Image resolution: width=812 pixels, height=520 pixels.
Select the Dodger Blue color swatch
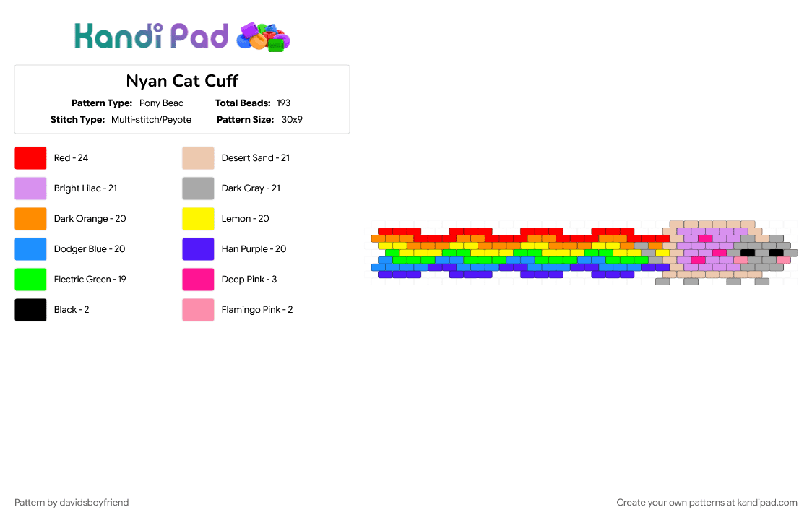click(30, 249)
